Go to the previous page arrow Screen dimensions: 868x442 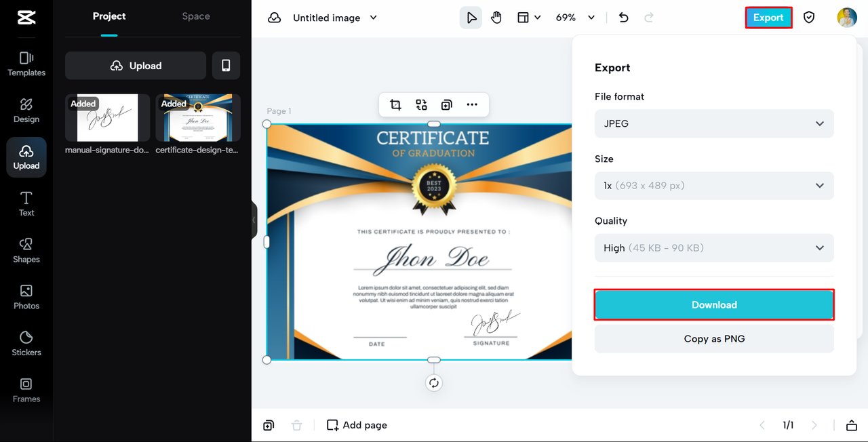pos(762,425)
